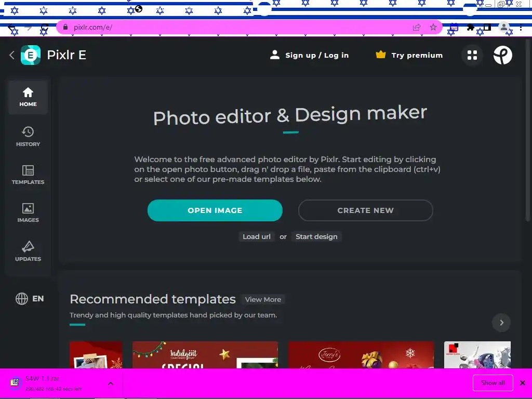Click the padlock site info icon

pyautogui.click(x=65, y=27)
